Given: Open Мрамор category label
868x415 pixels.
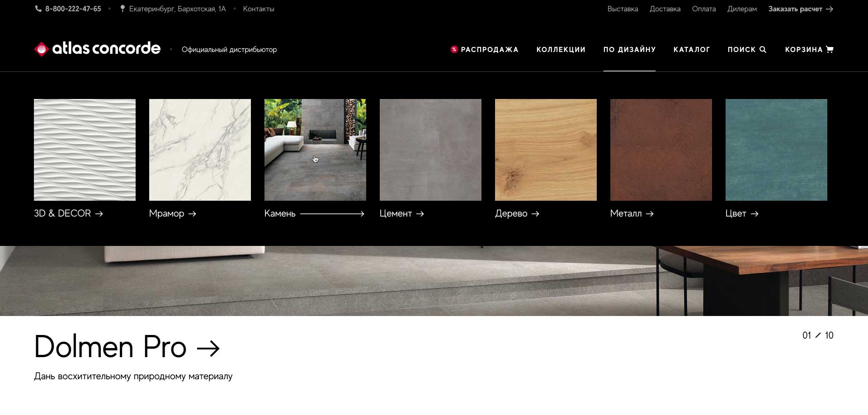Looking at the screenshot, I should point(167,214).
